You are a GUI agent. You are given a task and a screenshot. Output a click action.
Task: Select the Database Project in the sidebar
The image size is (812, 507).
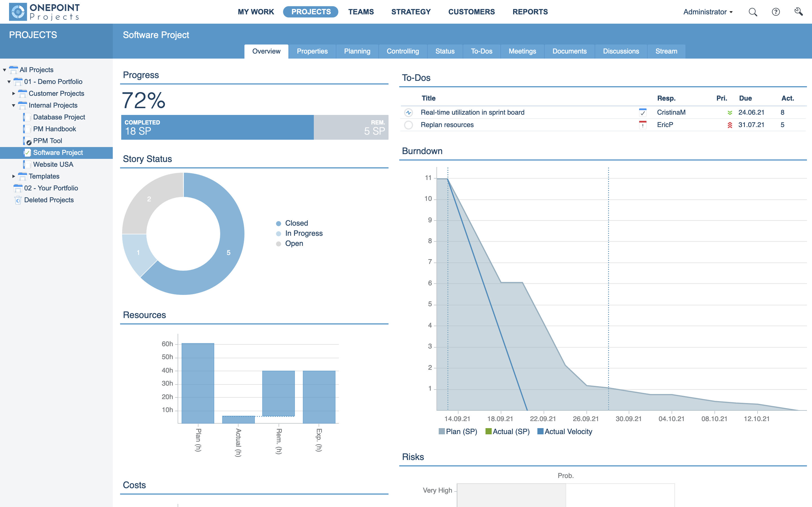(x=59, y=117)
